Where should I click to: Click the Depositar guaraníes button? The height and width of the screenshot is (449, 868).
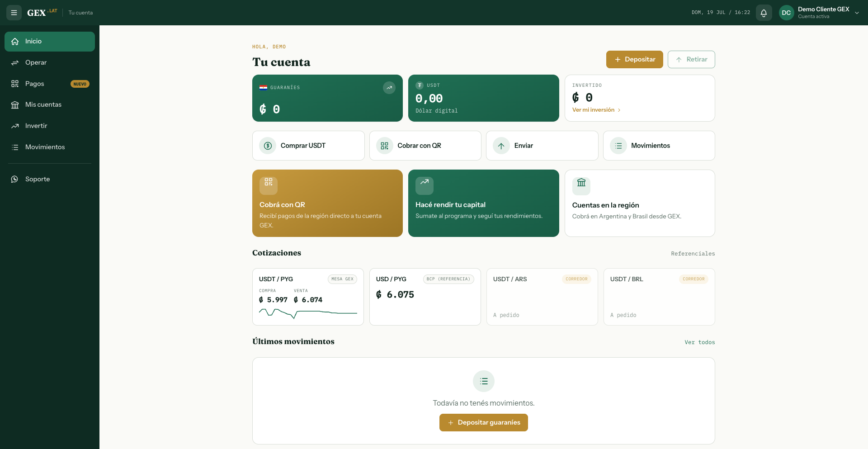coord(483,422)
